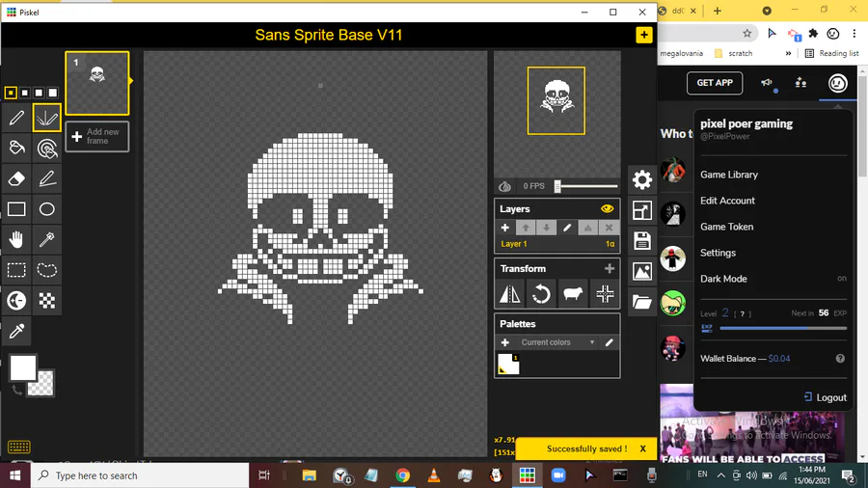Open the Current colors palette dropdown
The width and height of the screenshot is (868, 488).
pos(558,342)
